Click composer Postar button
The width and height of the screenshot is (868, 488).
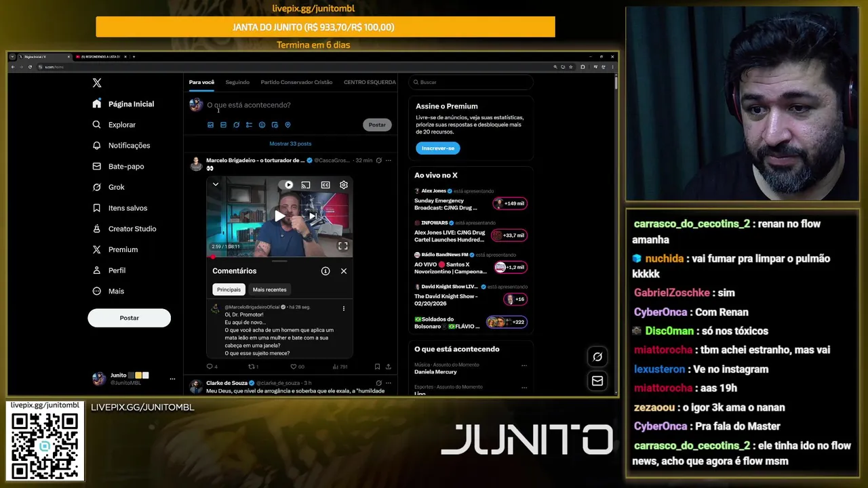(377, 125)
